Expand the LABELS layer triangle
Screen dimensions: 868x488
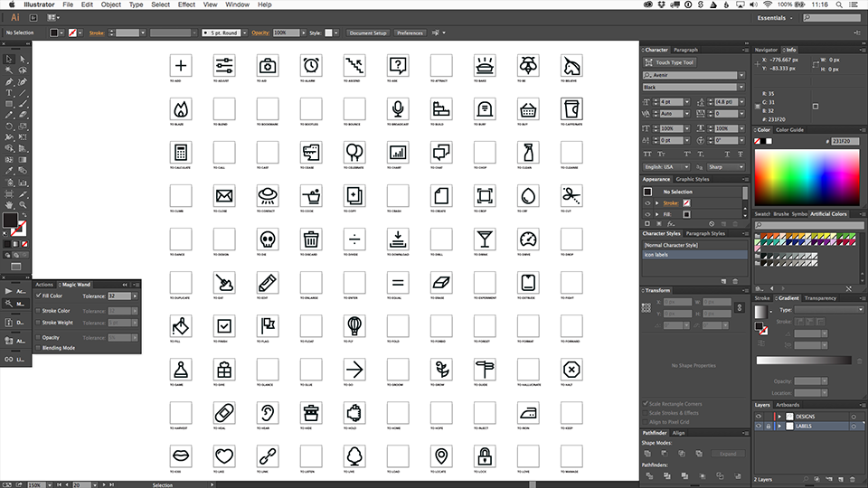point(779,427)
